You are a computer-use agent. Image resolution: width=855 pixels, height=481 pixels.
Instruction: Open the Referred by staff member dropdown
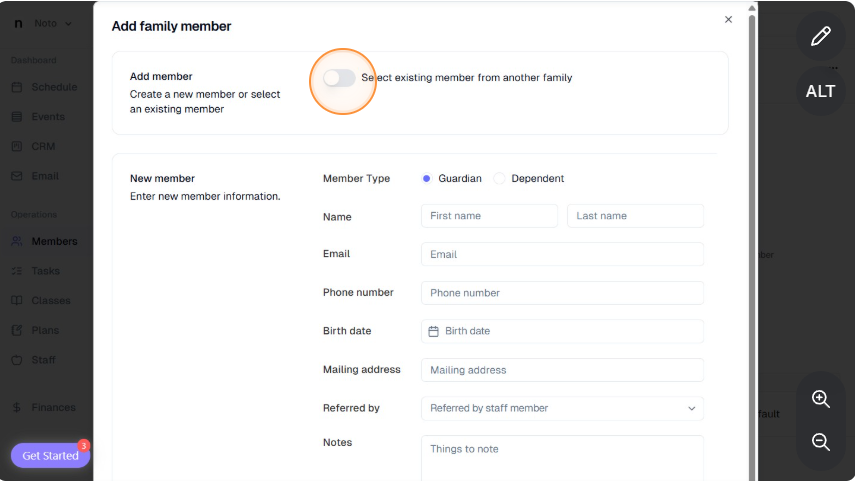562,408
